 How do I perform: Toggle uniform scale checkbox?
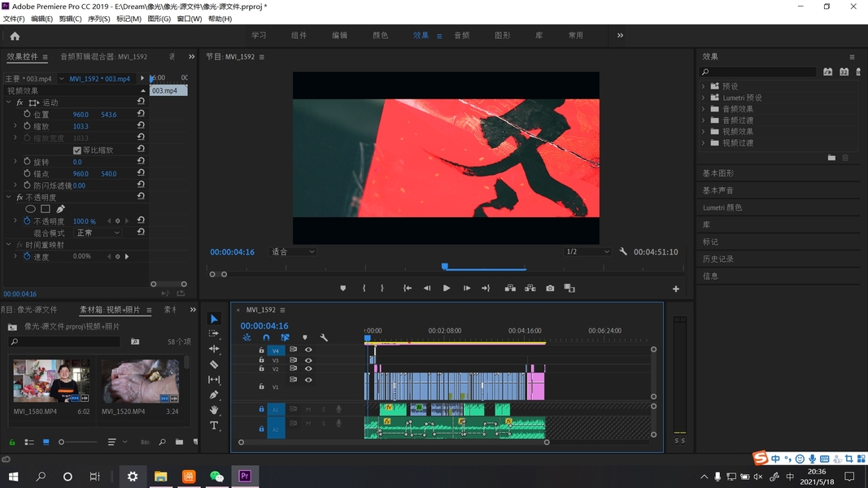click(x=77, y=150)
